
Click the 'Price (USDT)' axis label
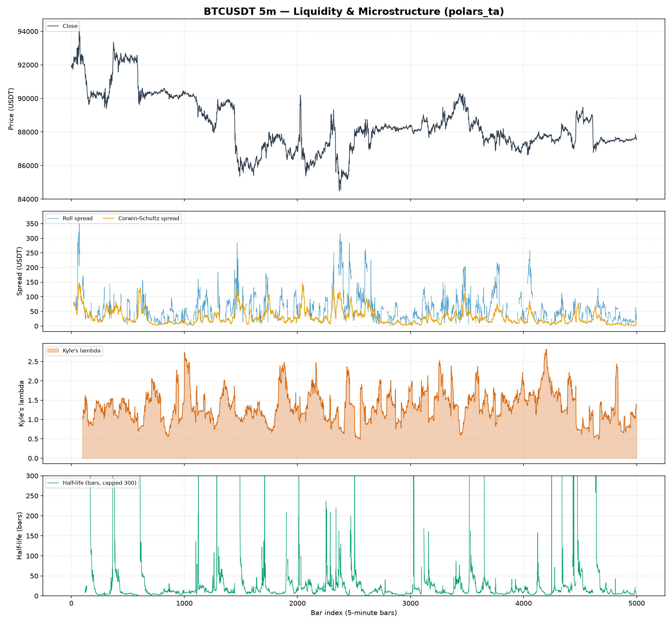pyautogui.click(x=11, y=109)
